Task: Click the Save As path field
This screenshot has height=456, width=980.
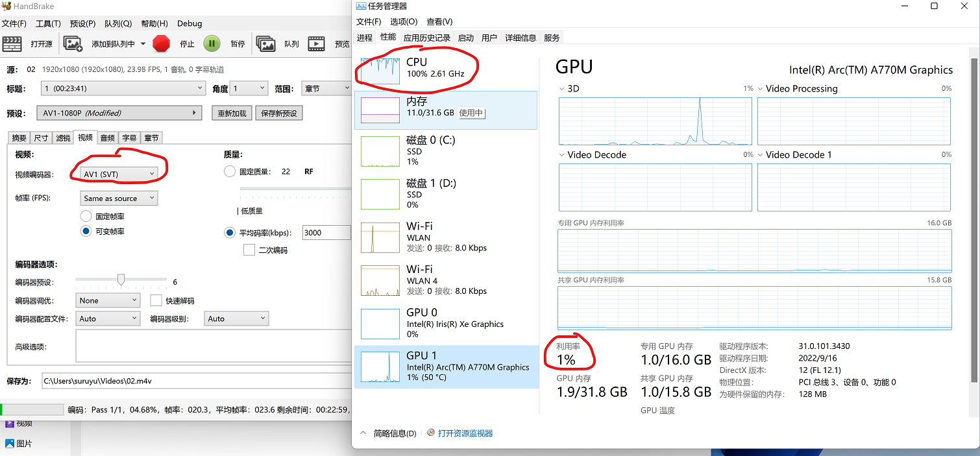Action: [x=196, y=381]
